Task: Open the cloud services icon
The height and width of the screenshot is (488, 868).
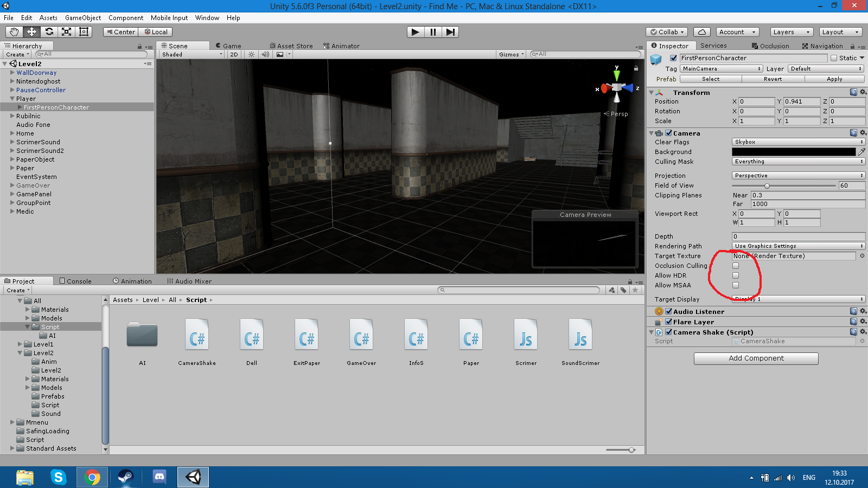Action: click(702, 32)
